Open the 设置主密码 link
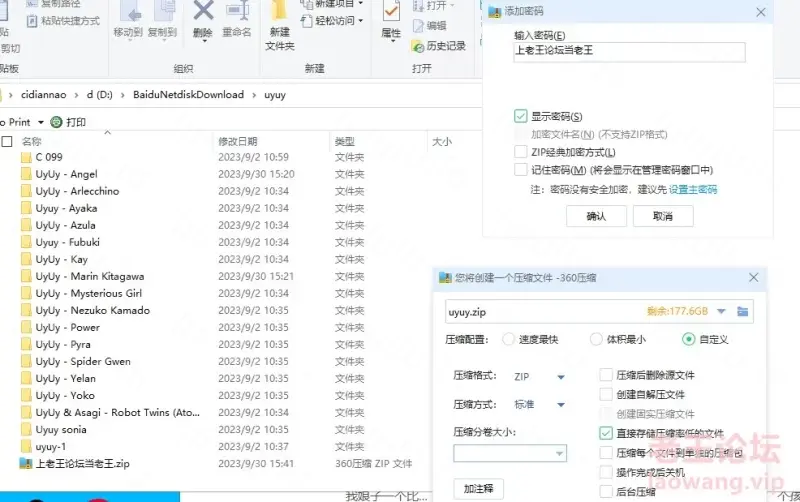This screenshot has height=502, width=800. (x=693, y=190)
